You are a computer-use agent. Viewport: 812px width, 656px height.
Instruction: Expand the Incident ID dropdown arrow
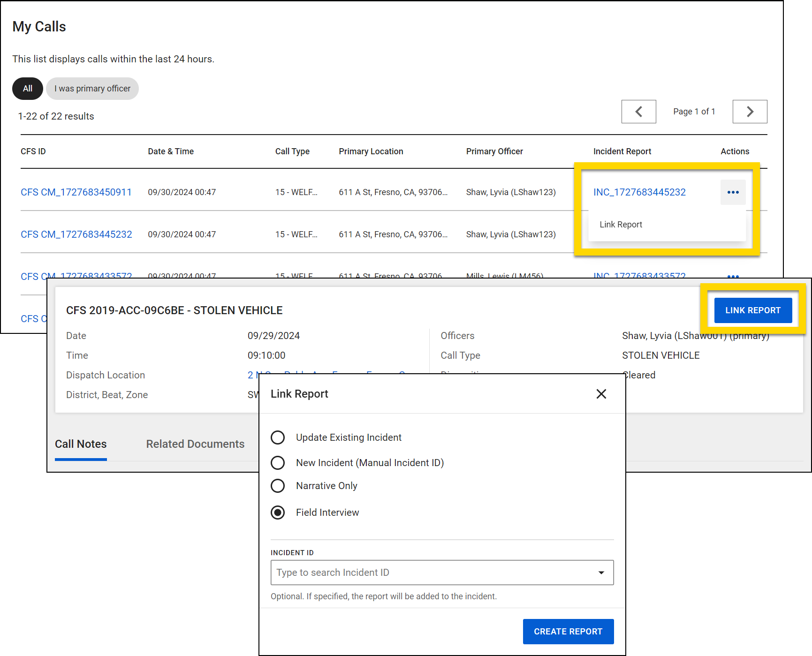pyautogui.click(x=601, y=573)
